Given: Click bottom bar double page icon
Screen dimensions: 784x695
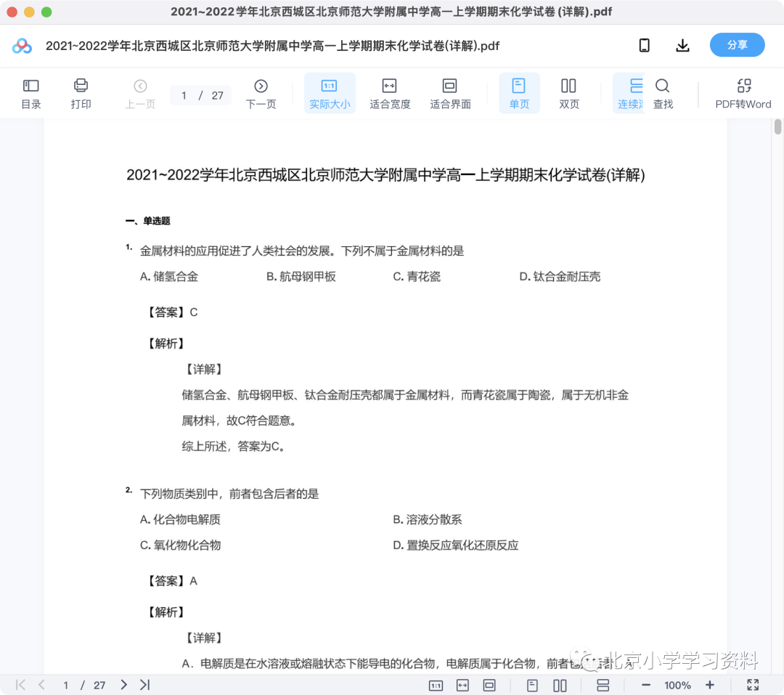Looking at the screenshot, I should 560,685.
